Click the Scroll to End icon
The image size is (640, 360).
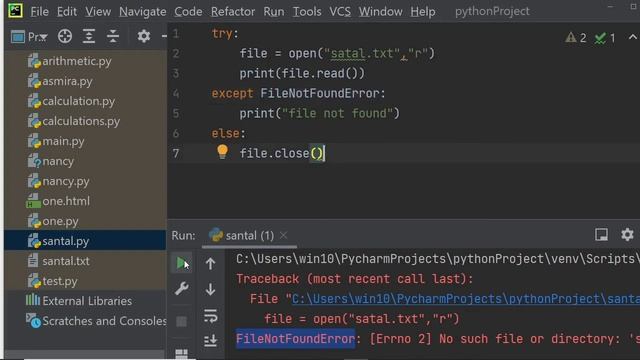click(x=210, y=340)
